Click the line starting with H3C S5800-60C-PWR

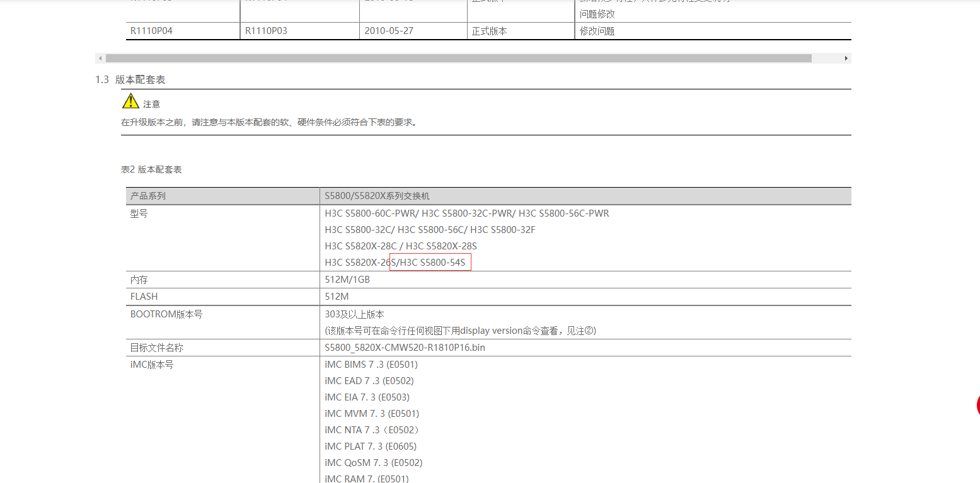(467, 213)
